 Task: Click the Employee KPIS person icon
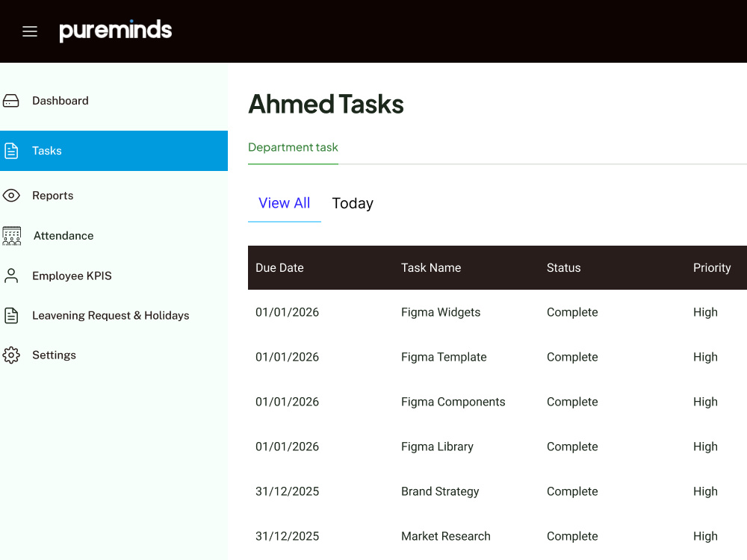coord(11,276)
